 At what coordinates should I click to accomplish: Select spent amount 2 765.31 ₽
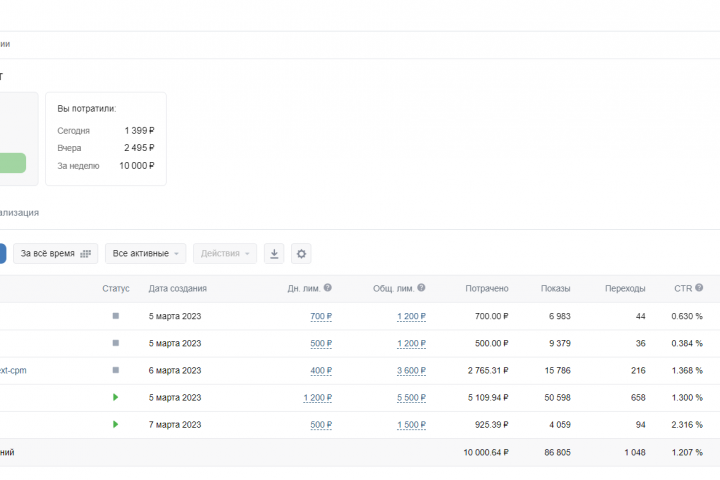[x=488, y=371]
